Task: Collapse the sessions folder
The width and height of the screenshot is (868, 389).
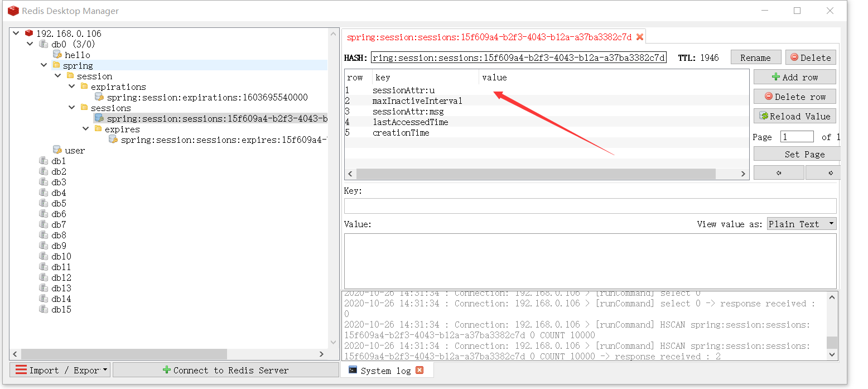Action: click(72, 108)
